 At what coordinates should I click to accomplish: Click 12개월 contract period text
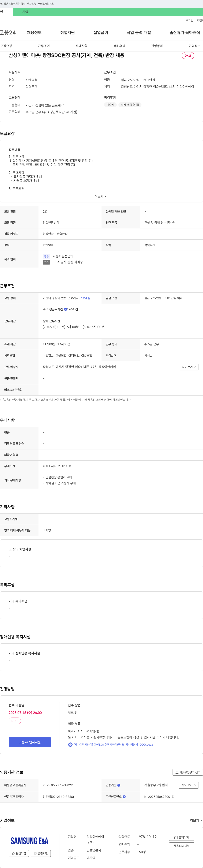coord(86,298)
